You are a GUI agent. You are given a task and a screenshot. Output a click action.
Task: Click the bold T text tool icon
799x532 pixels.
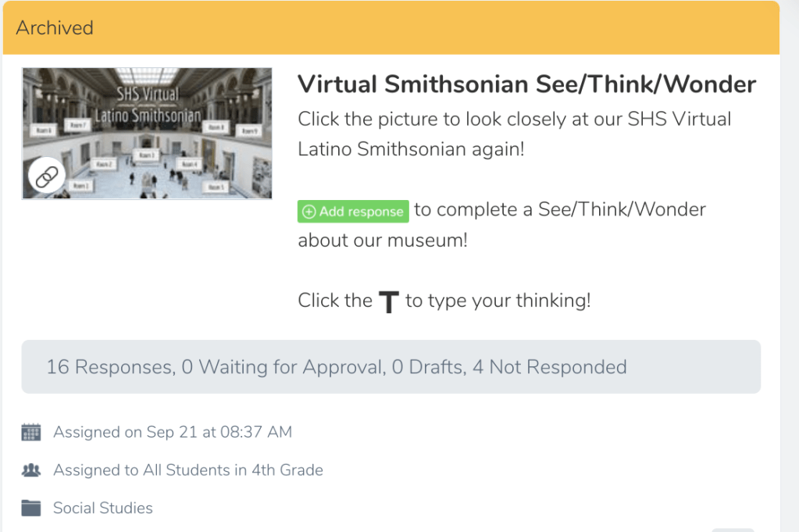[x=388, y=302]
